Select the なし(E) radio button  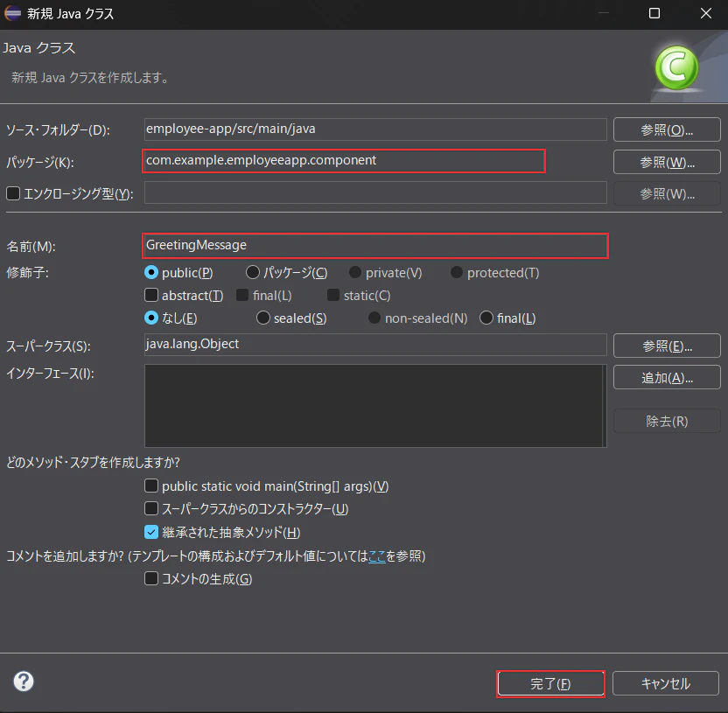click(x=151, y=318)
